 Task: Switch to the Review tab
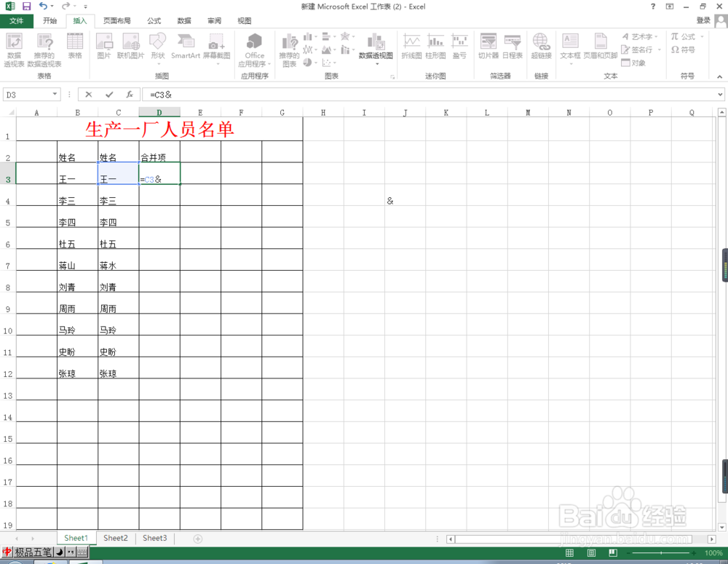tap(215, 21)
